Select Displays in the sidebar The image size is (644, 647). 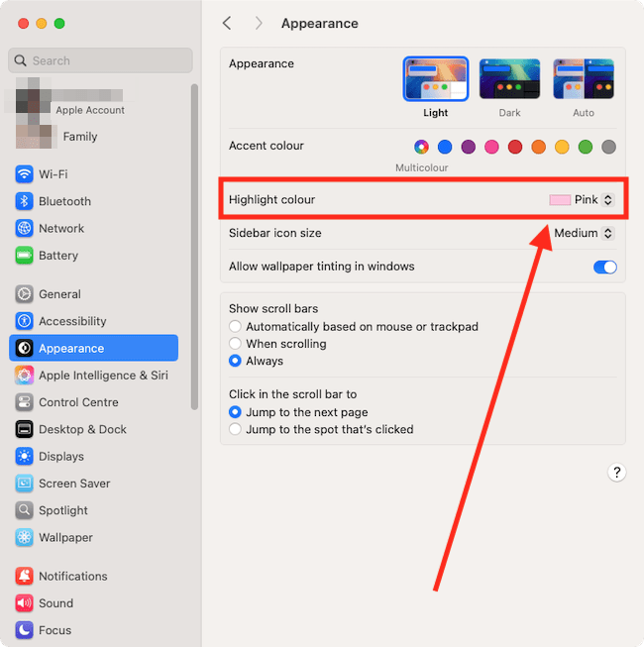point(61,457)
